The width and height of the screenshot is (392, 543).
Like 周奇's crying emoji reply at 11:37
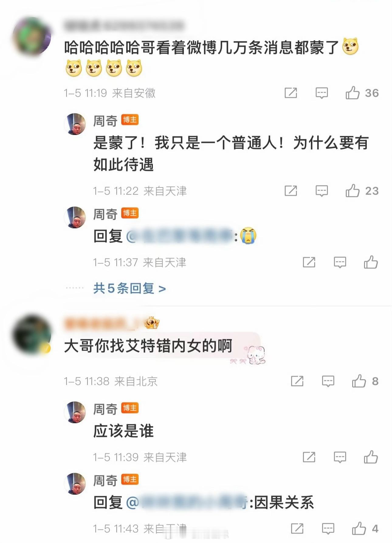click(x=371, y=262)
